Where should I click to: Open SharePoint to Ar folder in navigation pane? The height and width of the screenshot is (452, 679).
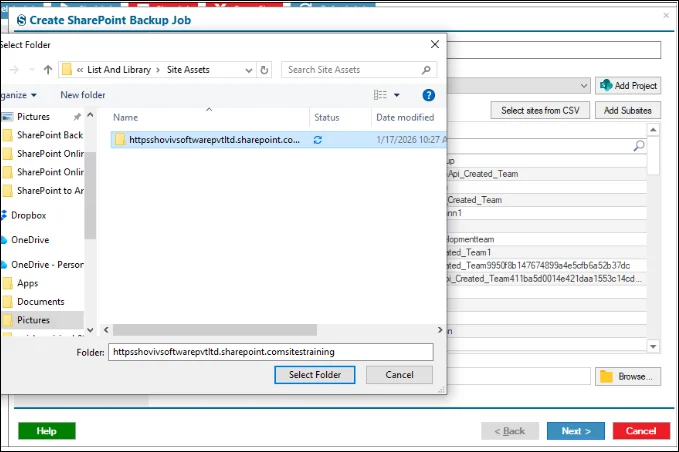click(x=43, y=190)
